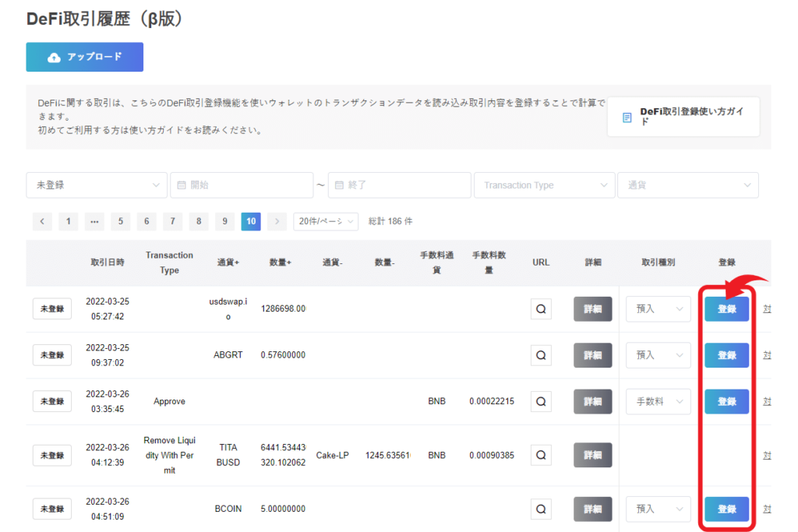Select the current page 10 button
The height and width of the screenshot is (532, 798).
click(x=251, y=221)
